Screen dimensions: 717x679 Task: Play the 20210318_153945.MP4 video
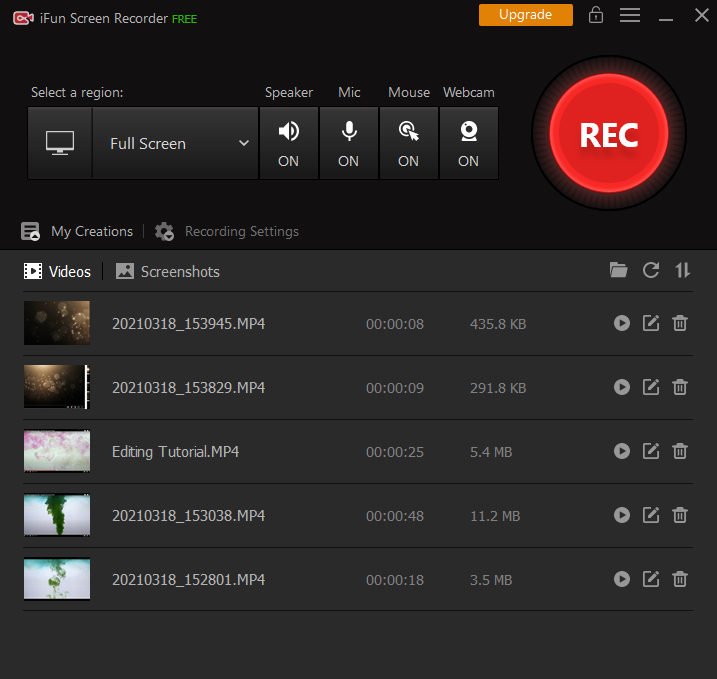(x=622, y=323)
